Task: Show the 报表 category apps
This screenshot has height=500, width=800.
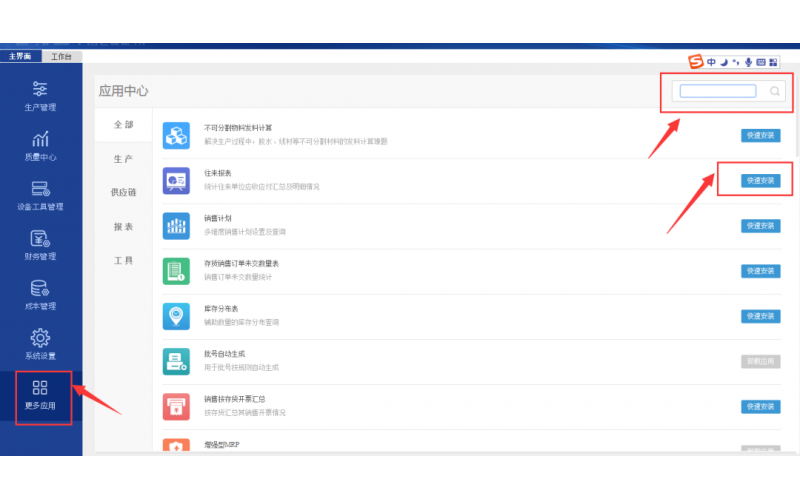Action: click(123, 227)
